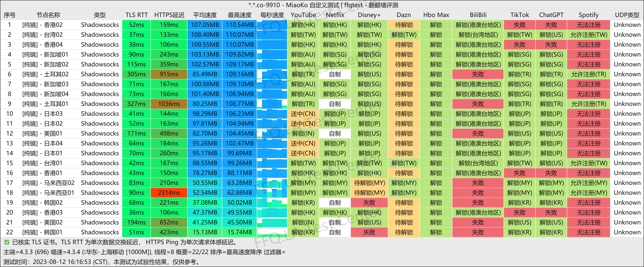Click the 节点名称 column header
The height and width of the screenshot is (267, 644).
[48, 15]
